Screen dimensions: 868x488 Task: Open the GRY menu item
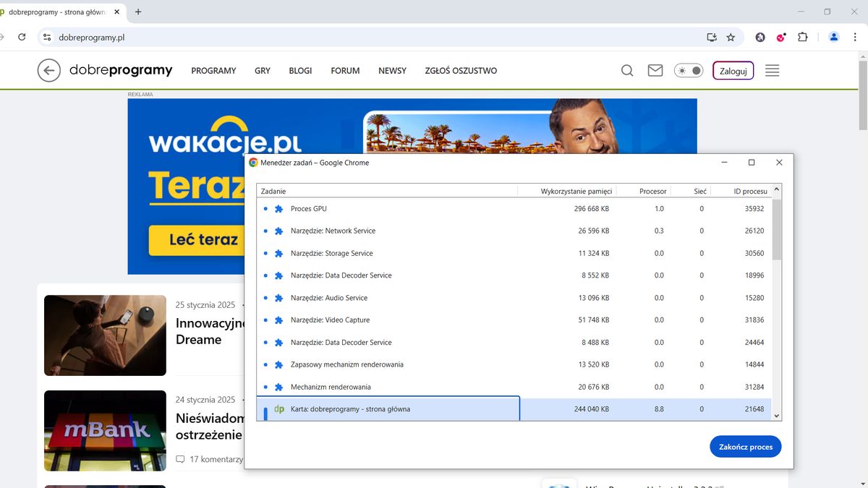[x=263, y=71]
